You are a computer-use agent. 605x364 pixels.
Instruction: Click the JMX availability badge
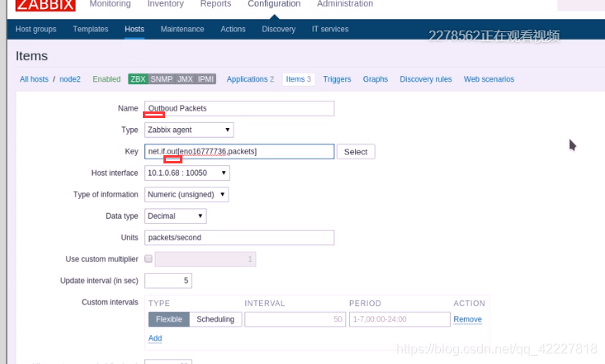(185, 79)
